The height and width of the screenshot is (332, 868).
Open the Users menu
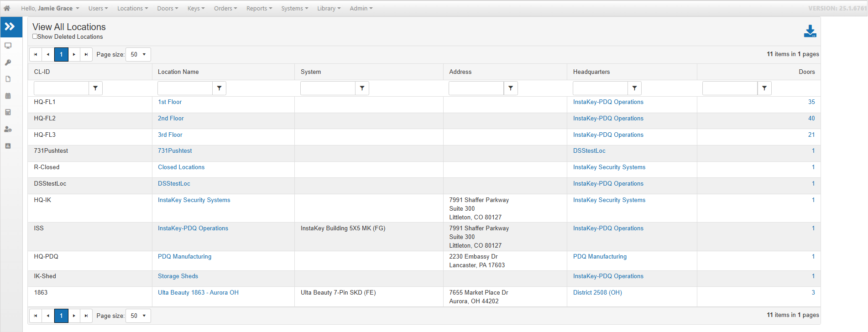point(98,8)
